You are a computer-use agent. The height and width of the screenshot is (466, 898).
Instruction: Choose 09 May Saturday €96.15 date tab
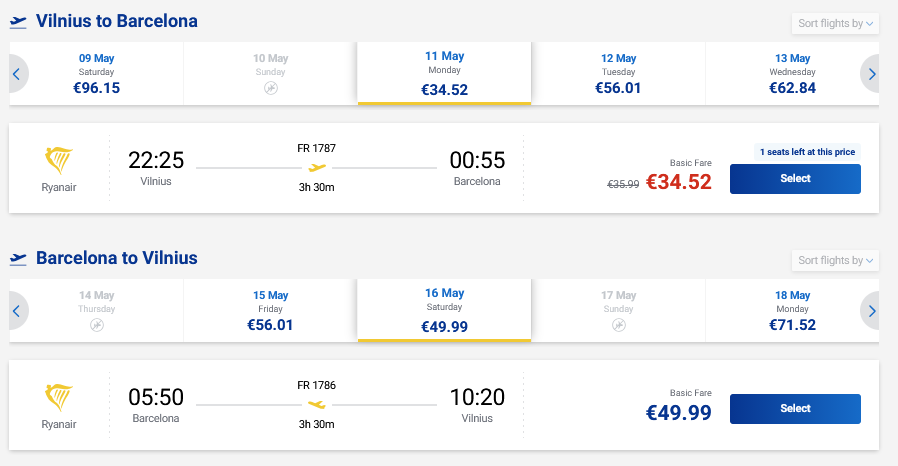click(97, 74)
